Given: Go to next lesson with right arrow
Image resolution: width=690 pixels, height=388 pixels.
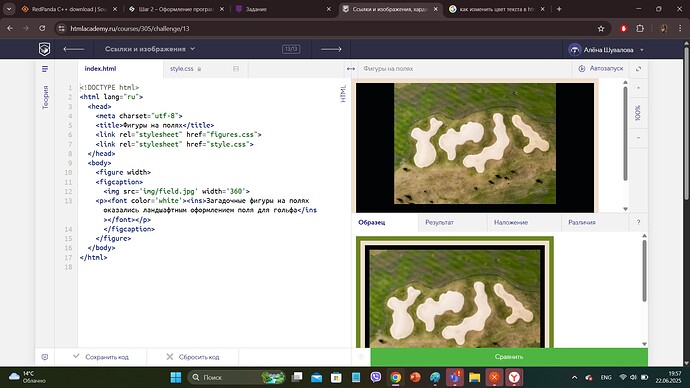Looking at the screenshot, I should pos(331,49).
